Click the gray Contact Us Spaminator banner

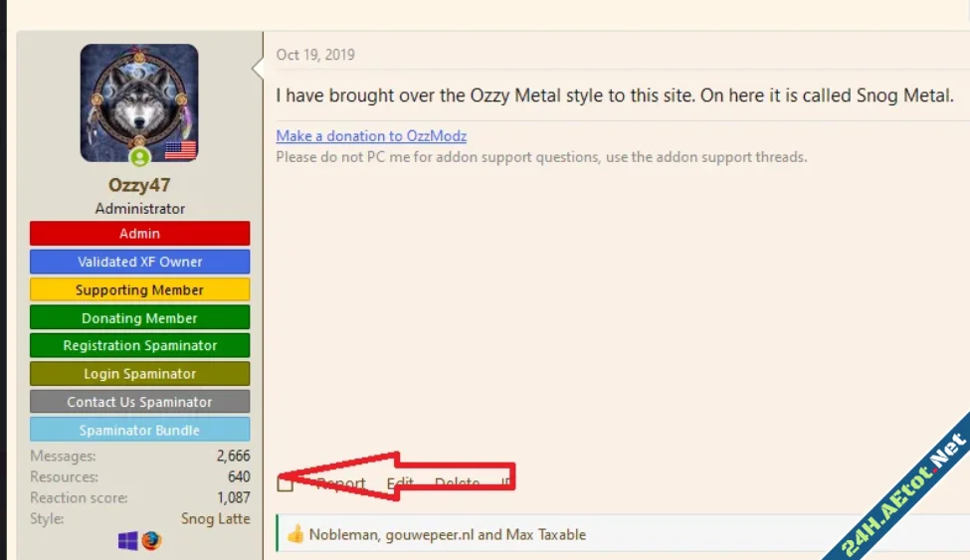[x=139, y=402]
